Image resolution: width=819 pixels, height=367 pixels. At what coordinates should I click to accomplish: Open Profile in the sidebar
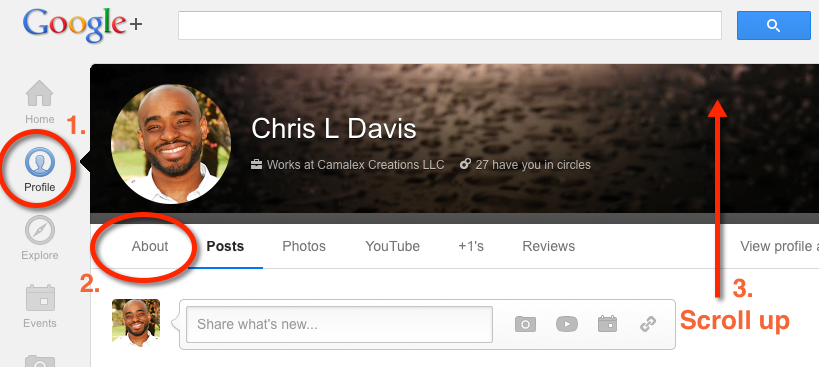(40, 169)
